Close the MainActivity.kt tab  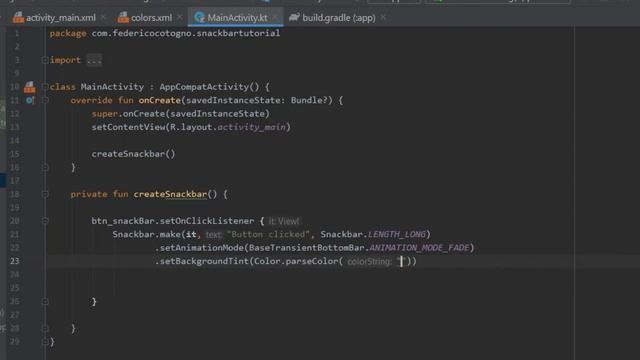pos(276,18)
